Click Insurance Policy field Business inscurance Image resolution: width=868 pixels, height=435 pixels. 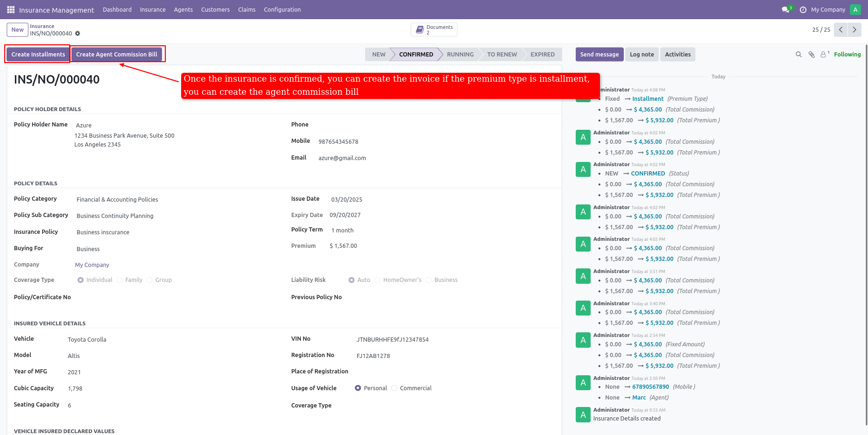click(x=103, y=232)
